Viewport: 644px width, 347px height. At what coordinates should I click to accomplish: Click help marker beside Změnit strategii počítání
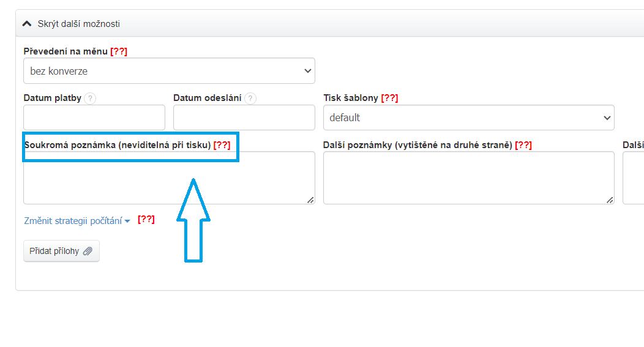point(146,219)
